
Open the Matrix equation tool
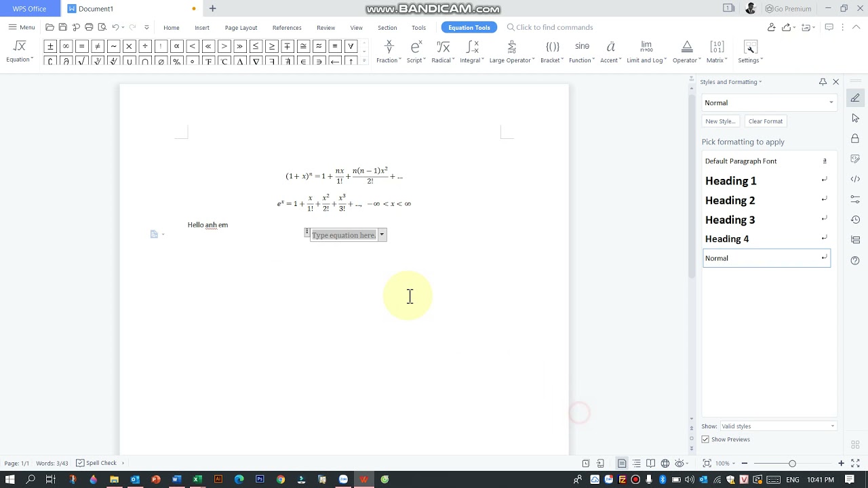[717, 52]
